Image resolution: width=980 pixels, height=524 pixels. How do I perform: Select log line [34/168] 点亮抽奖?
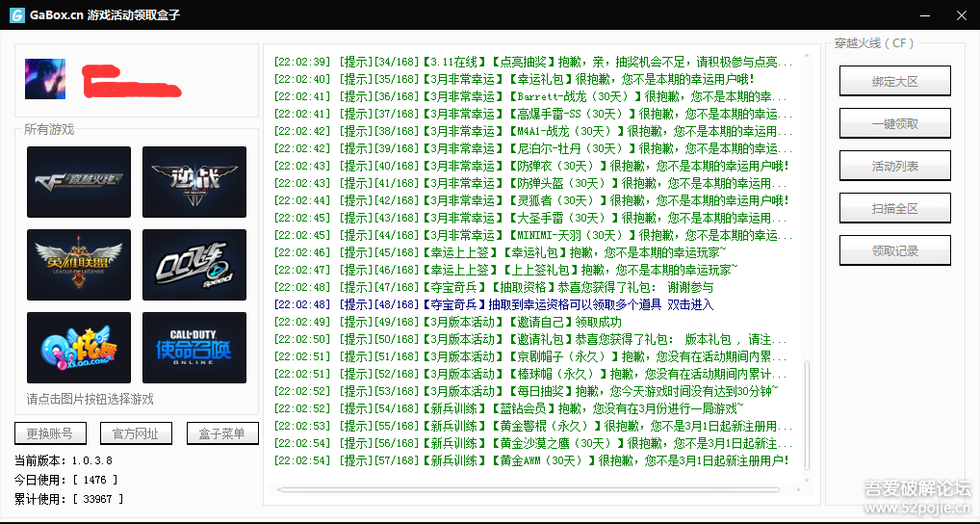tap(533, 62)
